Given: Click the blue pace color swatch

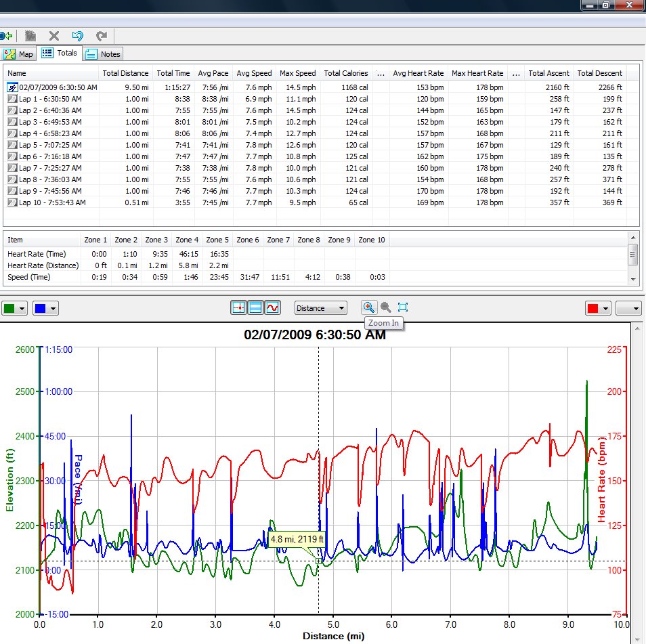Looking at the screenshot, I should click(41, 308).
